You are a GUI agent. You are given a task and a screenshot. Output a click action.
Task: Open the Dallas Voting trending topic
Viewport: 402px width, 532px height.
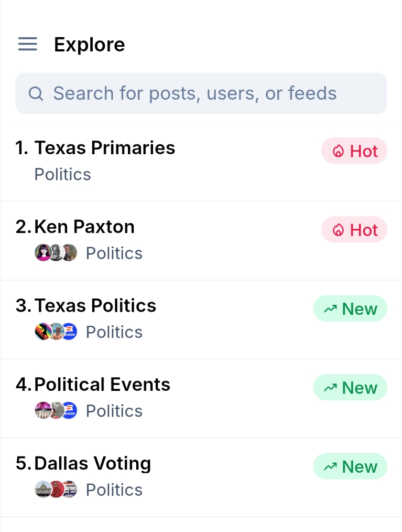click(x=93, y=463)
